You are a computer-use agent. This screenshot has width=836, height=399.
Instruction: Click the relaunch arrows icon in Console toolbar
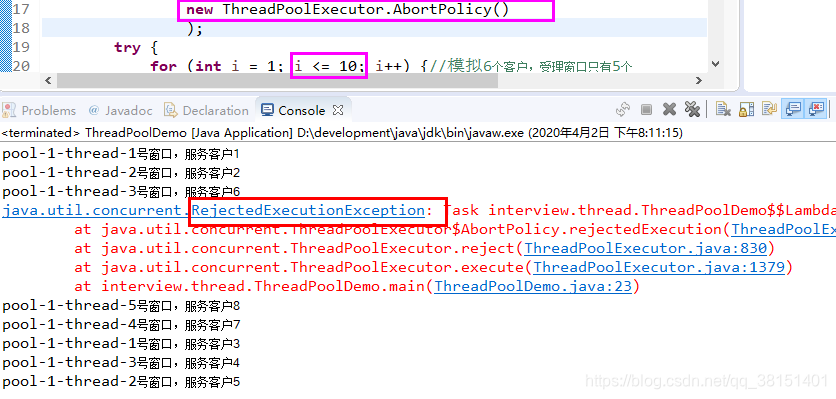[x=623, y=110]
